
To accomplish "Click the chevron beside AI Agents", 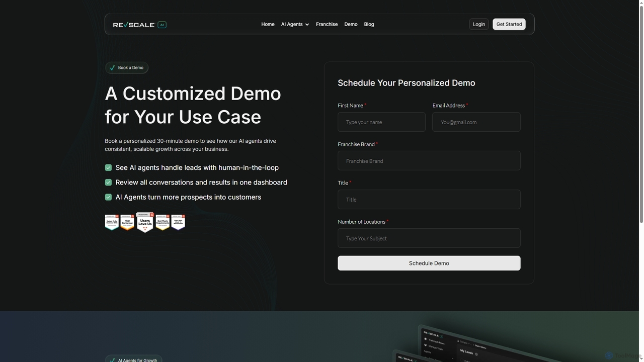I will pyautogui.click(x=307, y=25).
